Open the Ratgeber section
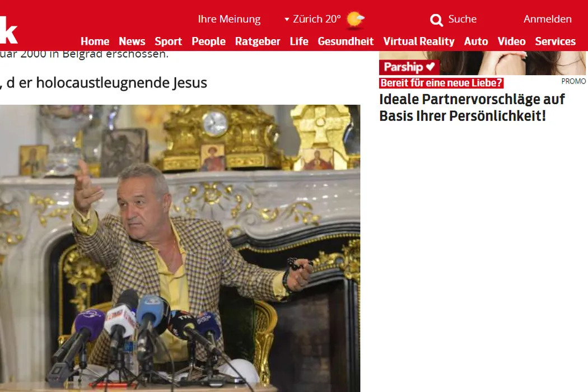This screenshot has width=588, height=392. click(258, 41)
